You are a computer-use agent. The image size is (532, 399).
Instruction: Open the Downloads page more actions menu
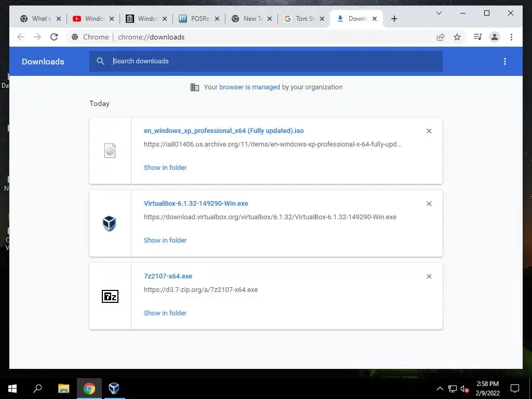coord(505,61)
